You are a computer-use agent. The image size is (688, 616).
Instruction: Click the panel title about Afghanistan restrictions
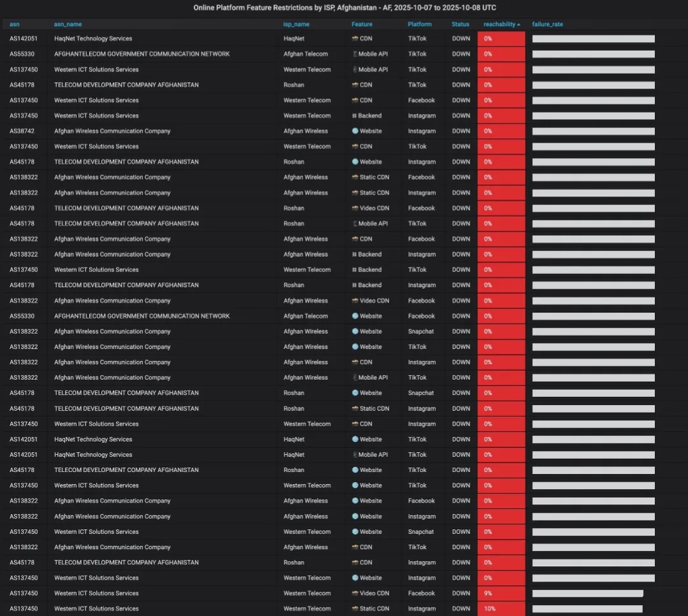point(344,8)
